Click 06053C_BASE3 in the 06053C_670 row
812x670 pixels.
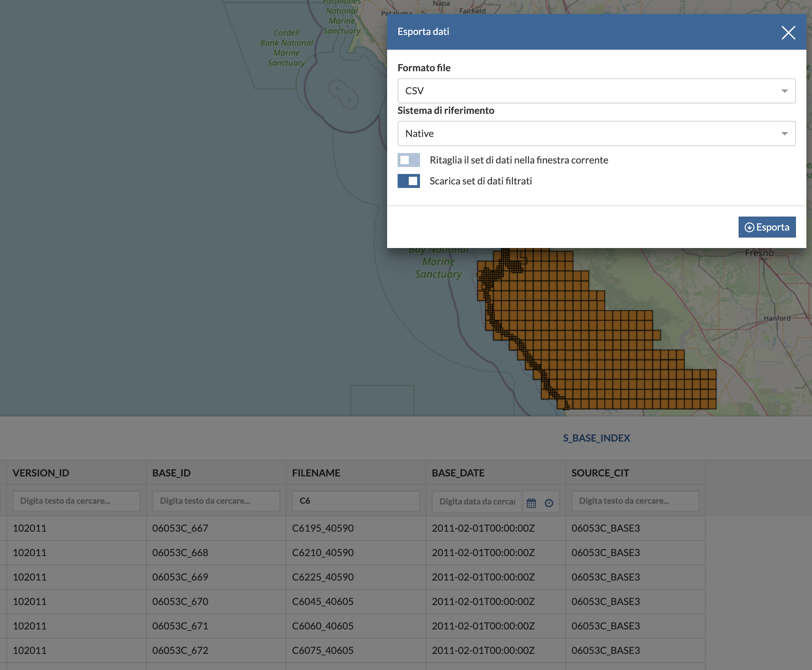635,601
